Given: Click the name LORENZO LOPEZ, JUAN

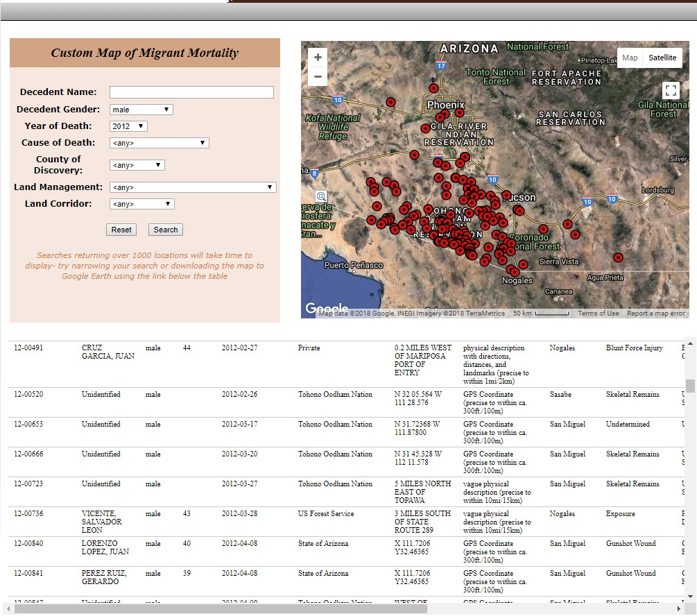Looking at the screenshot, I should click(105, 547).
